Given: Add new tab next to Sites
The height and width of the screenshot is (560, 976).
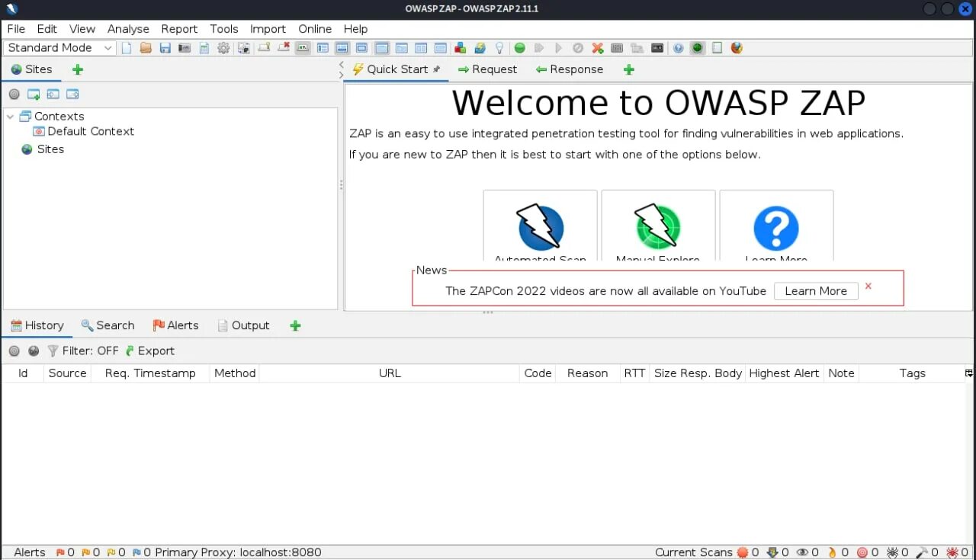Looking at the screenshot, I should [x=77, y=69].
